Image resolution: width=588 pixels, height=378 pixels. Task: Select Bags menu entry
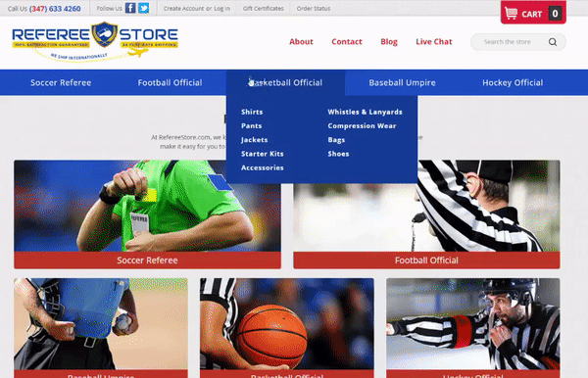(x=336, y=140)
